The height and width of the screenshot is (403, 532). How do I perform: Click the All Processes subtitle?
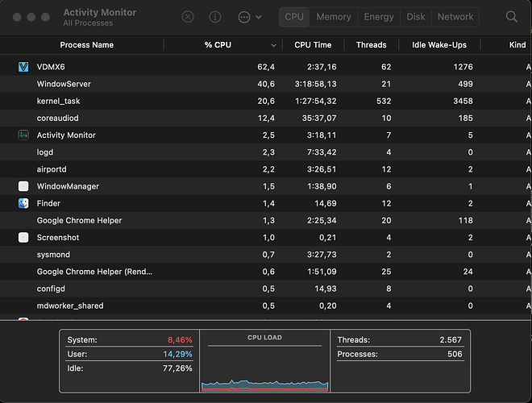pos(88,23)
